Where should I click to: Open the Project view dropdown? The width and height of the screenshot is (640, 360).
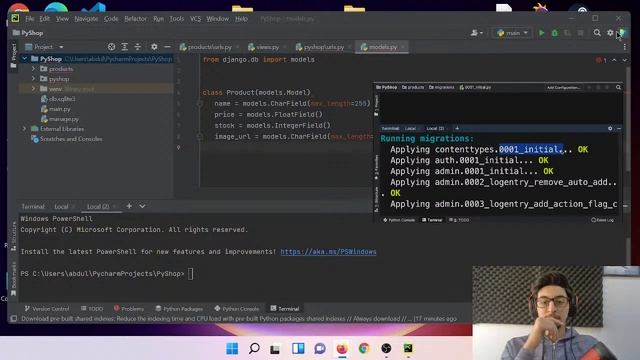(44, 47)
